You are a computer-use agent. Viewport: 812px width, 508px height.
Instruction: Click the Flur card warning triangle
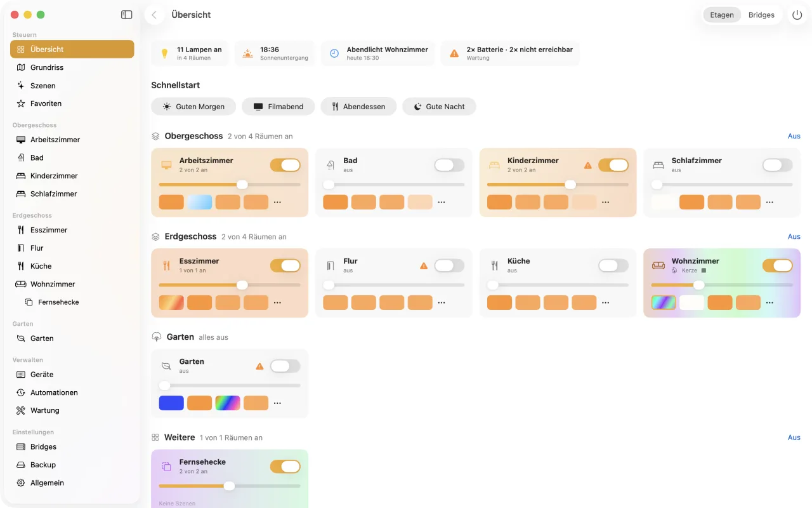pos(424,265)
